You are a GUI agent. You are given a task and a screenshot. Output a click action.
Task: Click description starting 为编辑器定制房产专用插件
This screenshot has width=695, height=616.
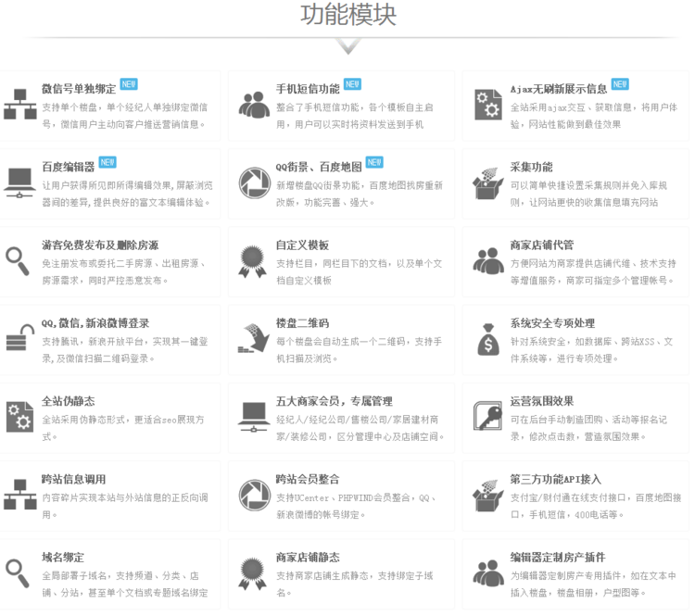click(593, 585)
